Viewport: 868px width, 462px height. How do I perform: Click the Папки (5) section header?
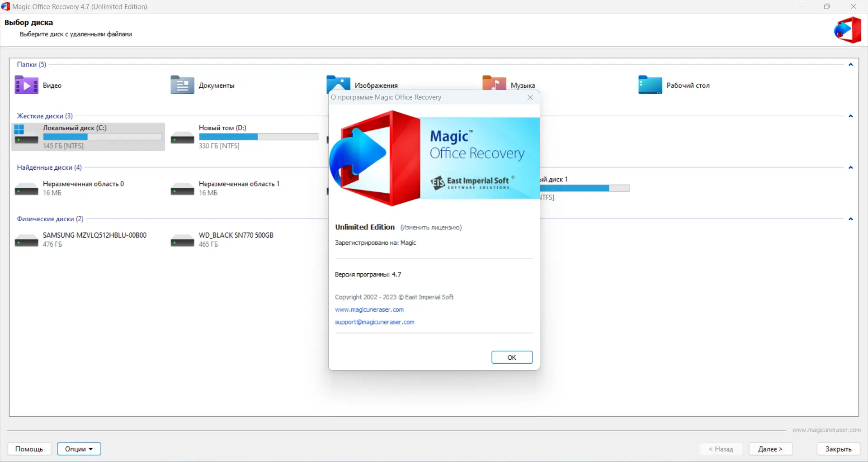(x=32, y=64)
